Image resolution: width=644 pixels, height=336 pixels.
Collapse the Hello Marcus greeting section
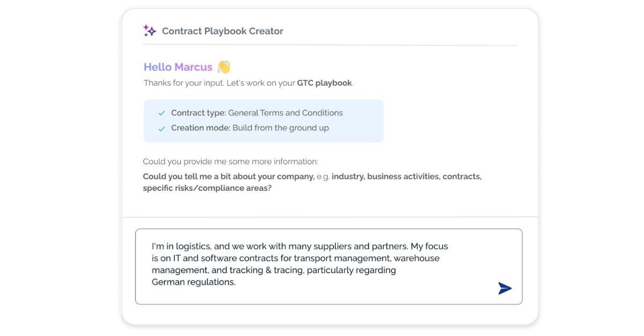coord(178,66)
